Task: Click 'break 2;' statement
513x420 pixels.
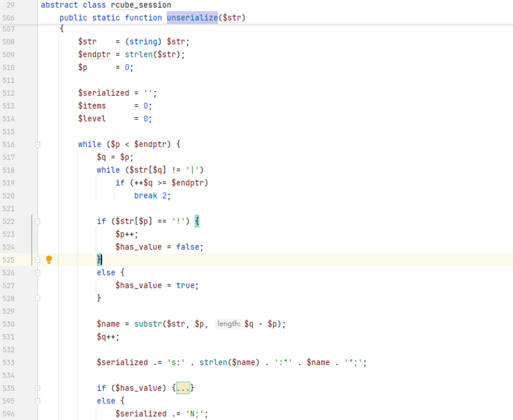Action: (x=152, y=196)
